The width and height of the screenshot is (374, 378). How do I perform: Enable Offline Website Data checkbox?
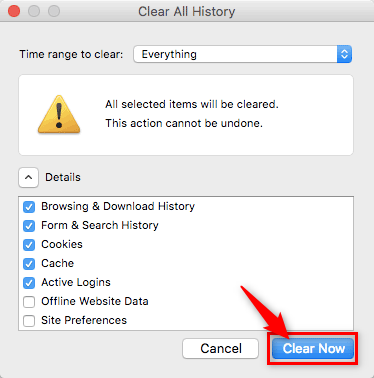click(29, 302)
